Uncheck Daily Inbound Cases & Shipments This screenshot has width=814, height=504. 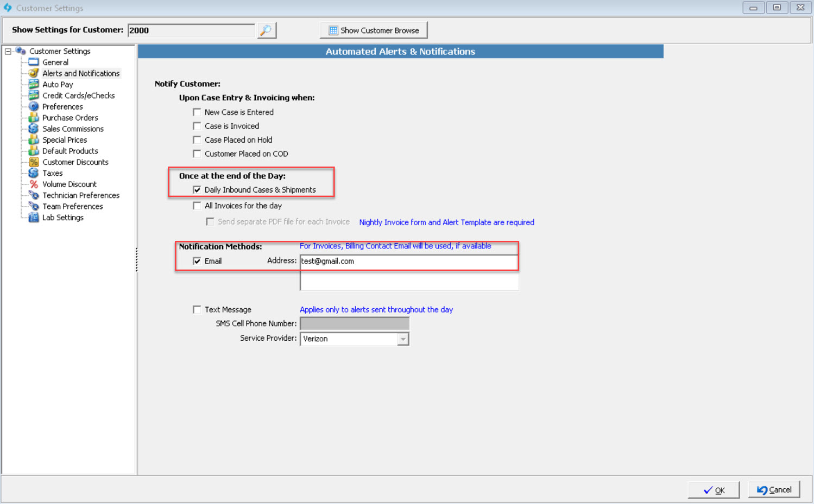[197, 190]
